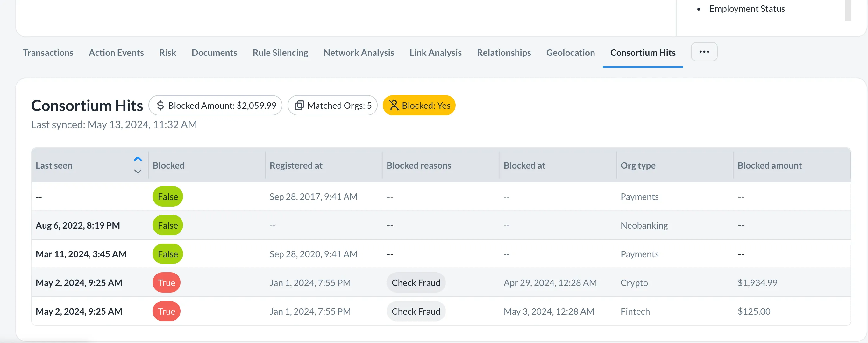Click the False badge in the Neobanking row
This screenshot has height=343, width=868.
(167, 225)
